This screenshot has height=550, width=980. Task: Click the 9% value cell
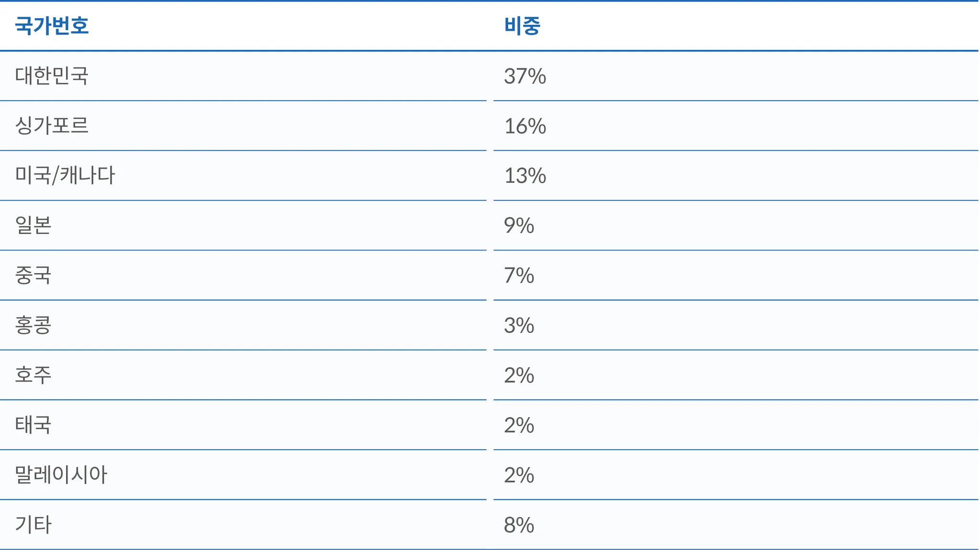519,226
